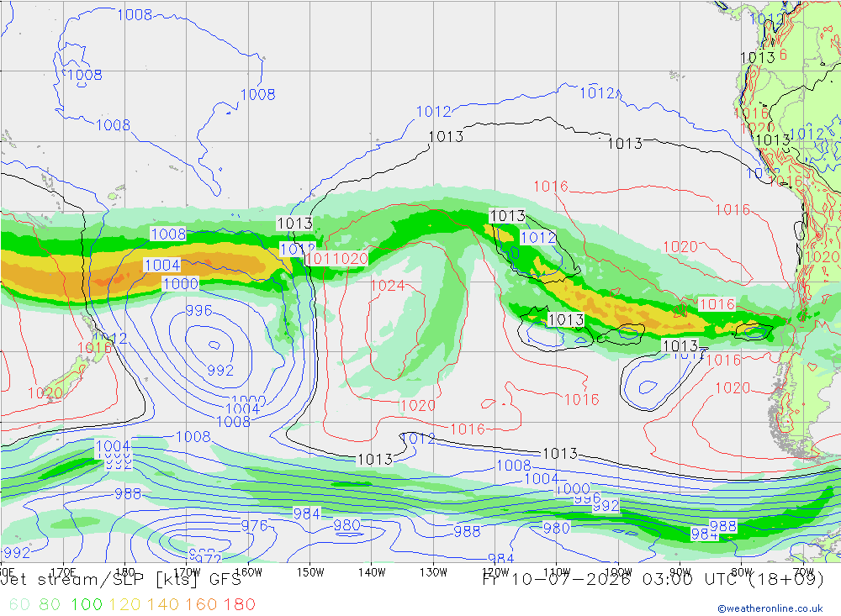
Task: Click the 80 knots legend value
Action: pyautogui.click(x=50, y=604)
